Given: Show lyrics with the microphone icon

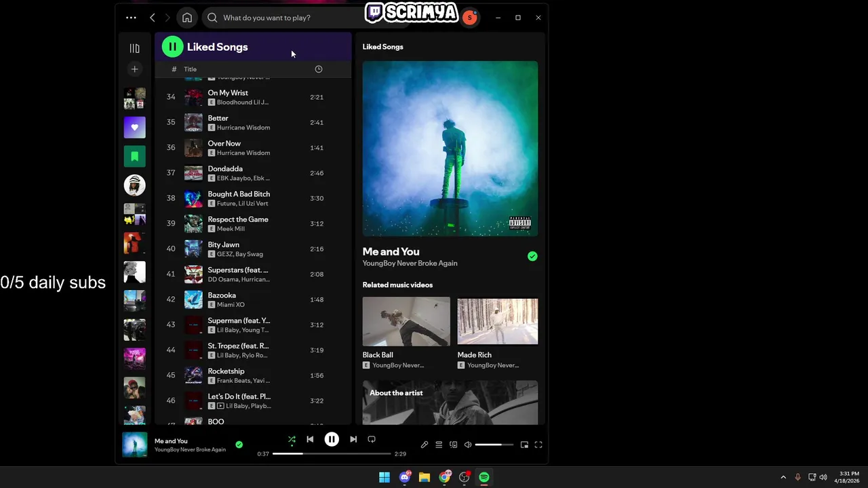Looking at the screenshot, I should pos(425,445).
